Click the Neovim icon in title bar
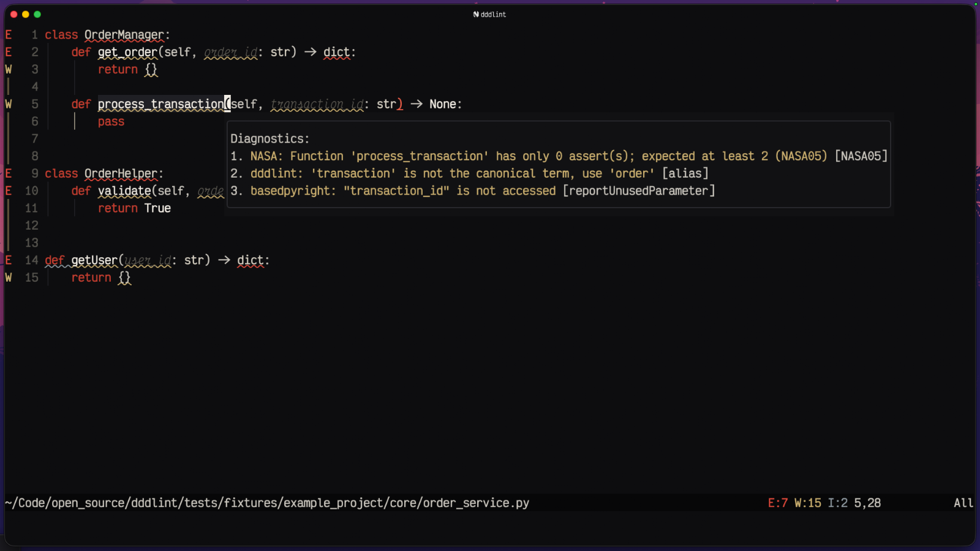The width and height of the screenshot is (980, 551). 476,14
